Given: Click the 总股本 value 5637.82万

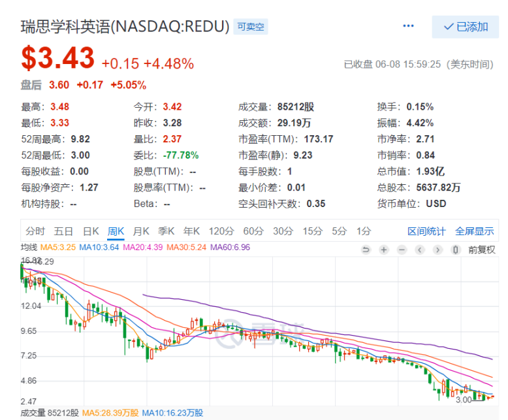Looking at the screenshot, I should click(x=438, y=187).
